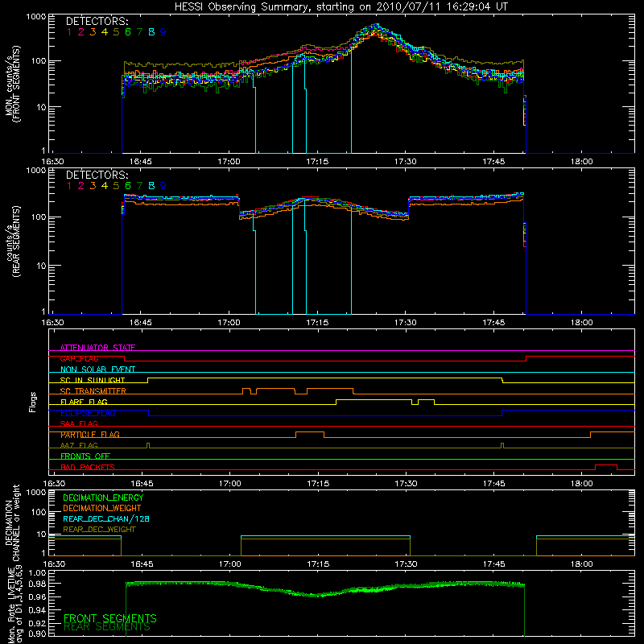Viewport: 644px width, 644px height.
Task: Select the ECLIPSE_FLAG label
Action: point(88,413)
